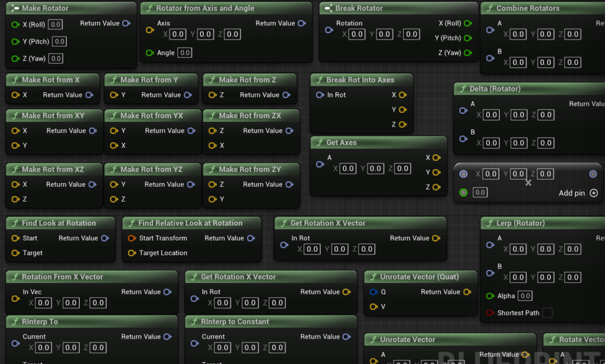The image size is (605, 364).
Task: Click the Alpha pin on Lerp (Rotator) node
Action: pyautogui.click(x=490, y=296)
